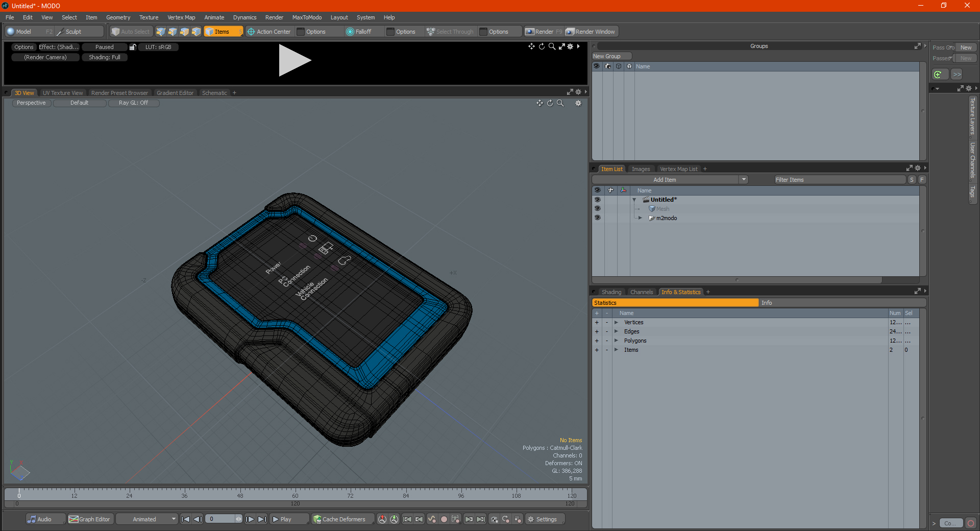Select Vertices selection mode cube icon
The image size is (980, 531).
tap(161, 32)
